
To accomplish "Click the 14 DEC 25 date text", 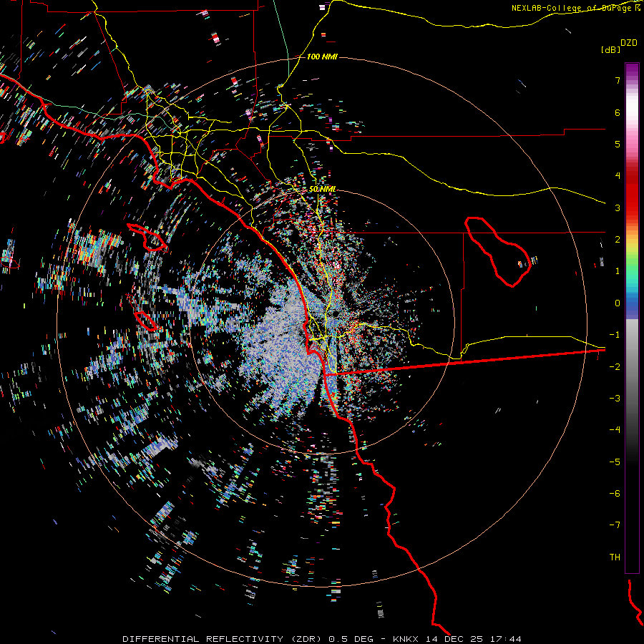I will point(456,639).
